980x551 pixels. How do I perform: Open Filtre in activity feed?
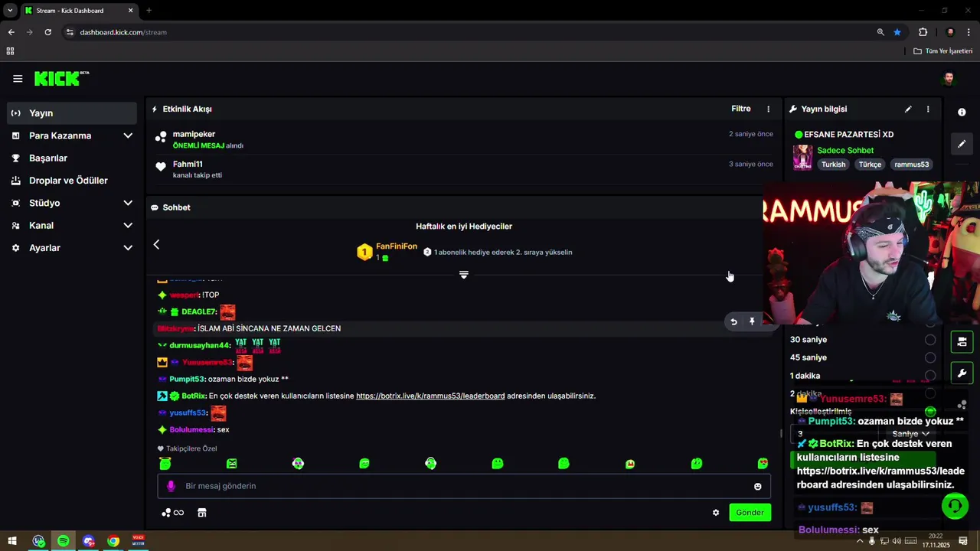(x=741, y=109)
